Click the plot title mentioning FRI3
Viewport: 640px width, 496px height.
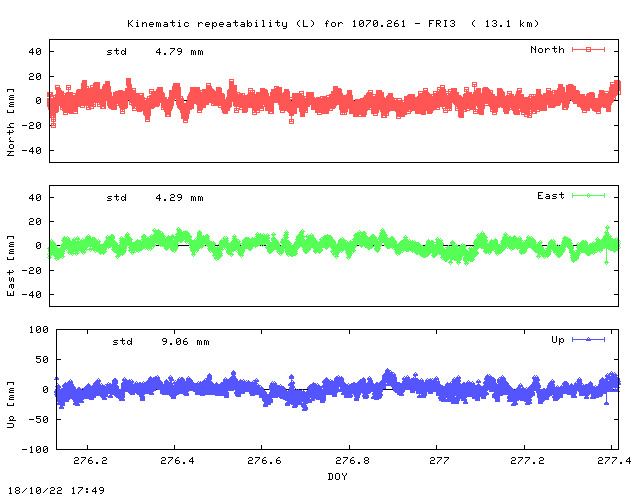(333, 24)
